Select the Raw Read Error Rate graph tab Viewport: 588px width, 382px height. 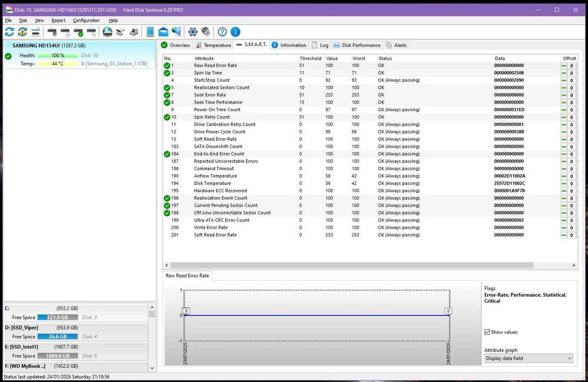point(188,276)
